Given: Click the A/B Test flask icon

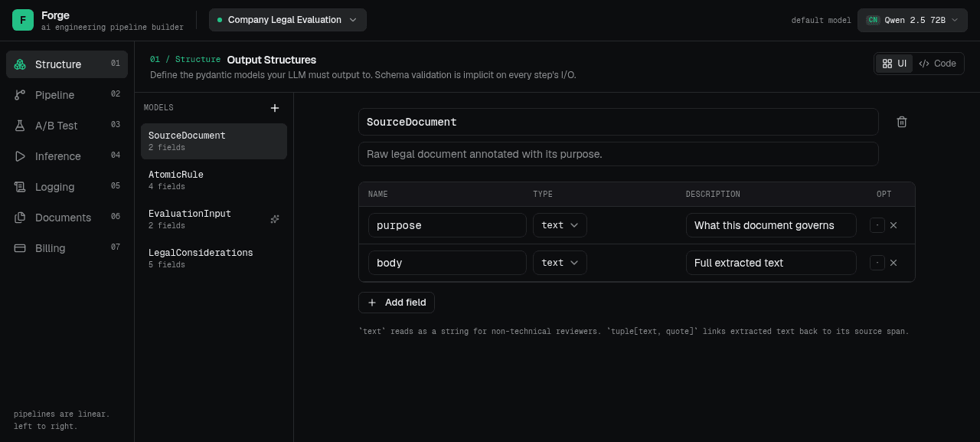Looking at the screenshot, I should [20, 126].
